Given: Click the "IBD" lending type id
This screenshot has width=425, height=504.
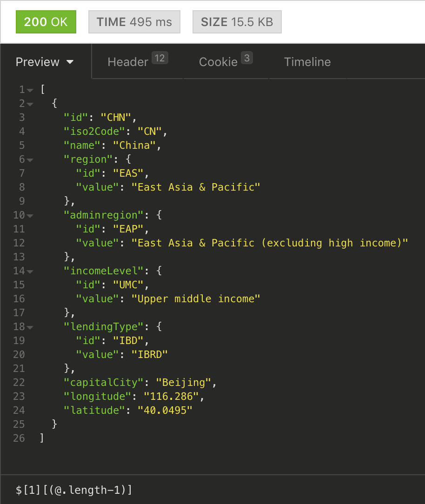Looking at the screenshot, I should (x=128, y=340).
